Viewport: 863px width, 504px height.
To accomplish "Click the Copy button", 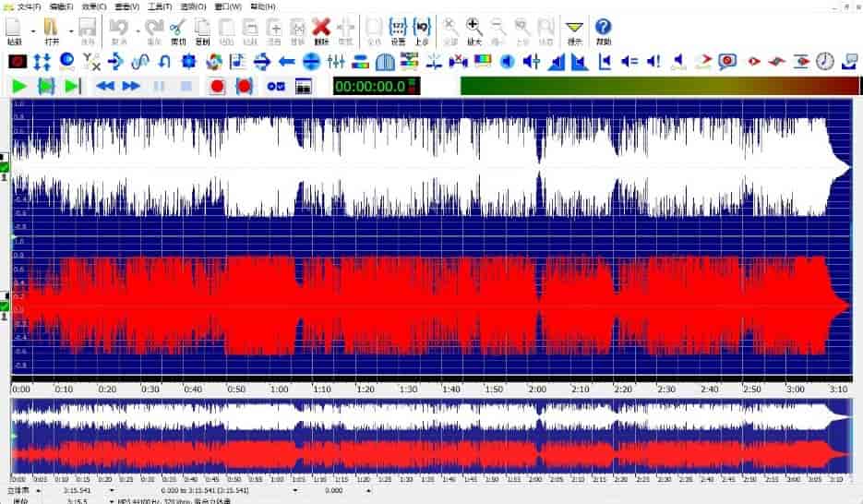I will tap(202, 31).
